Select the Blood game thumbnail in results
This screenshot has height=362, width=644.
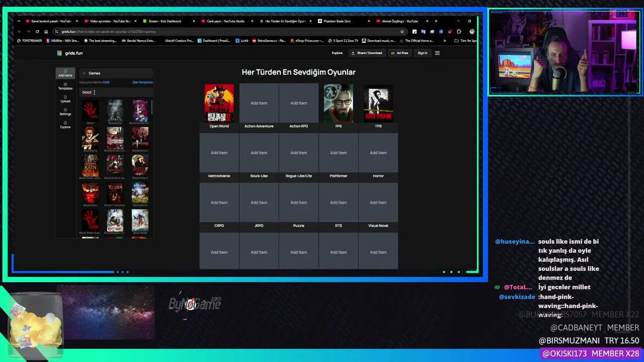point(90,111)
